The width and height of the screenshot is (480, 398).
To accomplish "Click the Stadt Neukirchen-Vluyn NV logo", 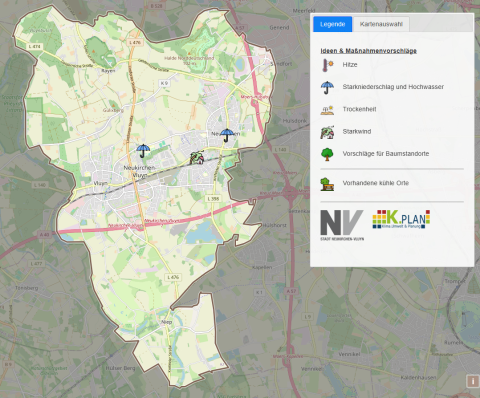I will pos(342,225).
